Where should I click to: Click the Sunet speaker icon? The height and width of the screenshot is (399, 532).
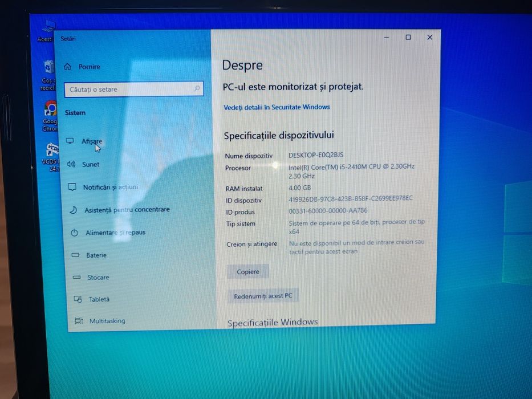(71, 164)
